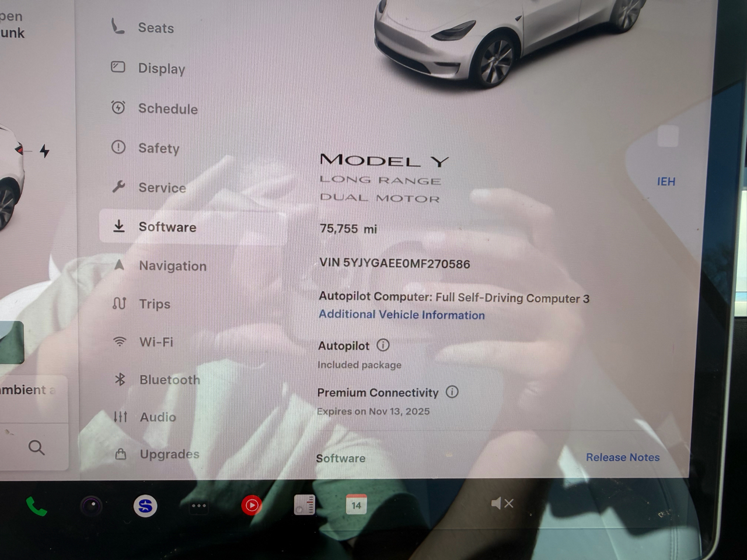
Task: Tap the IEH label text
Action: click(666, 181)
